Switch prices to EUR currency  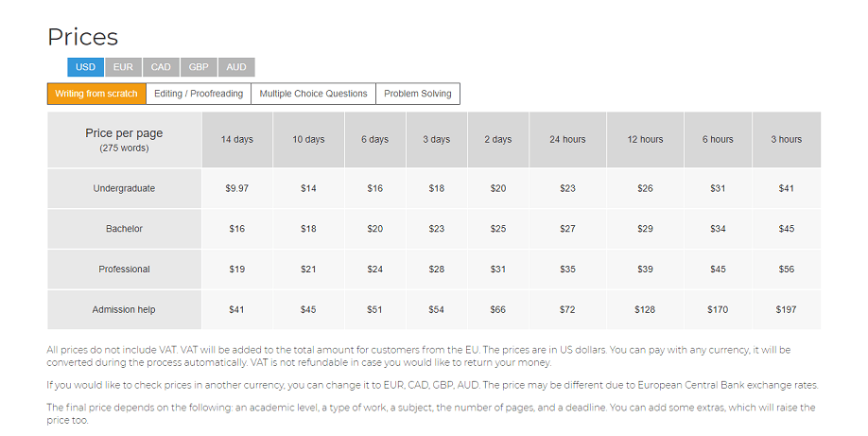pos(123,67)
